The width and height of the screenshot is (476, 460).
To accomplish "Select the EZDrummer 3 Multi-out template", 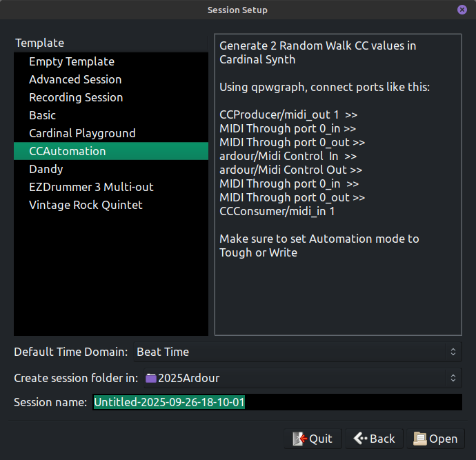I will 91,187.
